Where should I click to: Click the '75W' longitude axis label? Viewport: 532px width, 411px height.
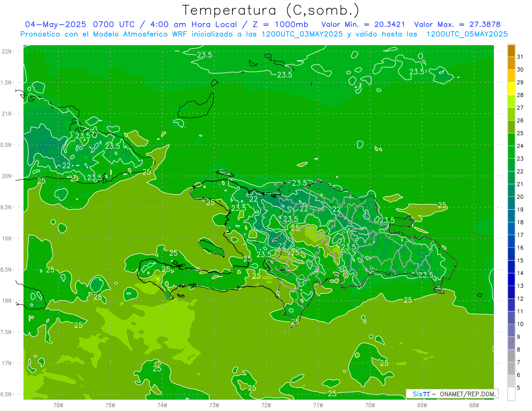pos(110,405)
